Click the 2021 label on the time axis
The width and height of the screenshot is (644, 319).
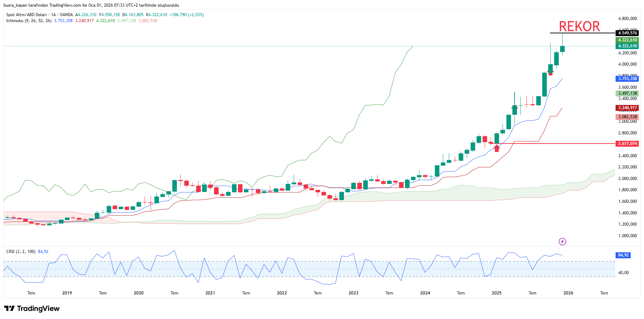click(210, 293)
